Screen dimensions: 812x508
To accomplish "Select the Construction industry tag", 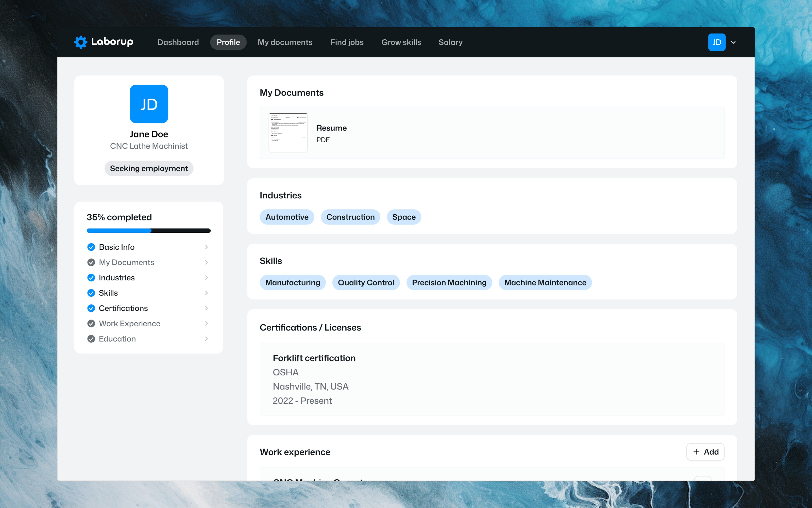I will pos(350,217).
